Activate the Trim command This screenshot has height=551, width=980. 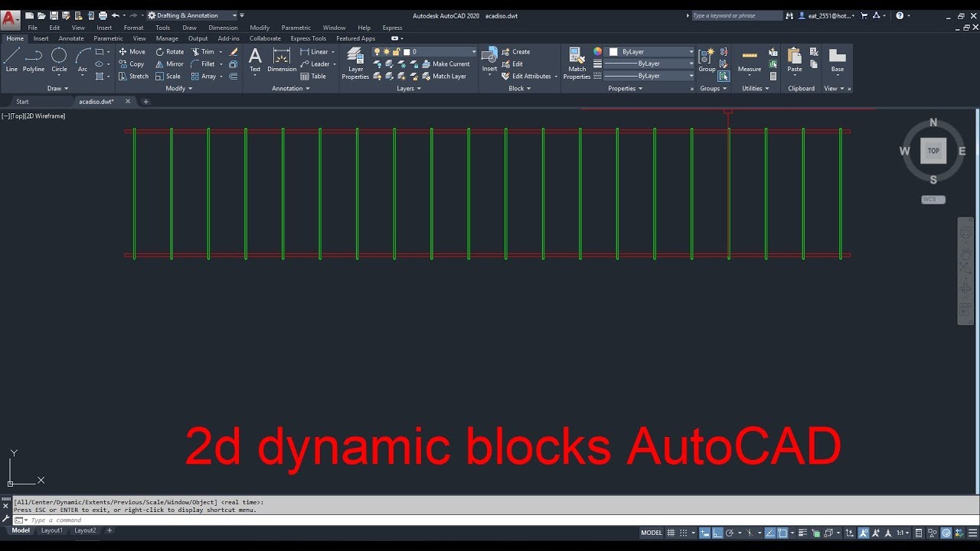pyautogui.click(x=204, y=52)
